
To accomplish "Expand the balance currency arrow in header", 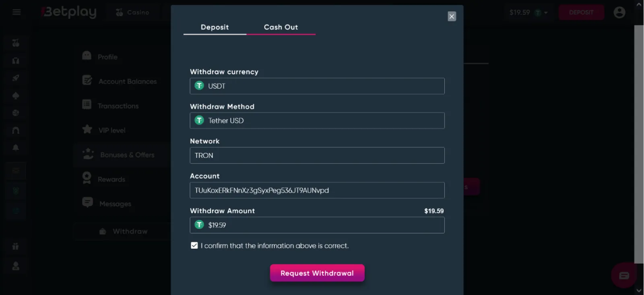I will 546,13.
